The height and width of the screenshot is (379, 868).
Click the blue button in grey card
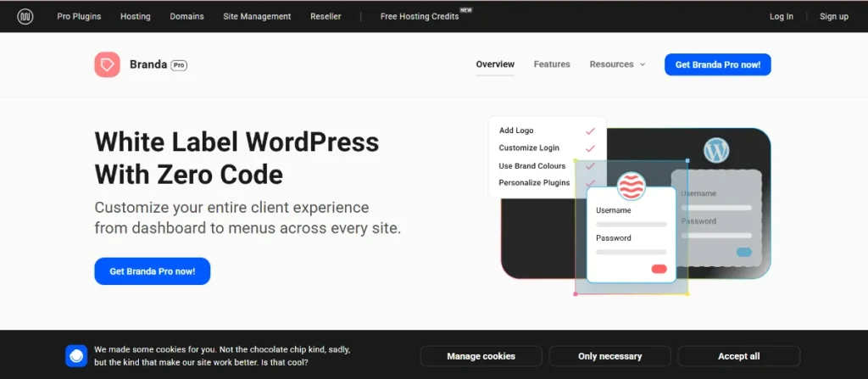click(743, 252)
